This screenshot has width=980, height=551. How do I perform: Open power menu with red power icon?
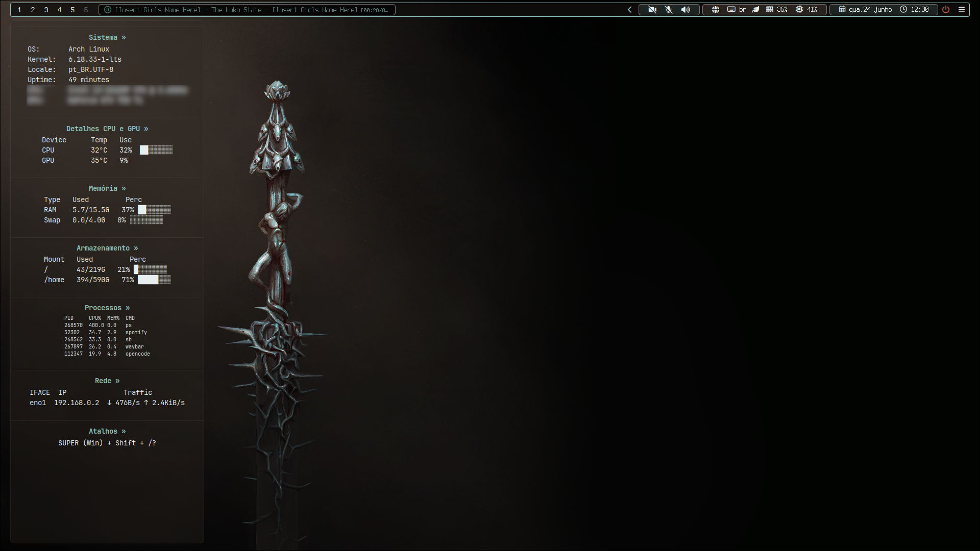point(946,10)
